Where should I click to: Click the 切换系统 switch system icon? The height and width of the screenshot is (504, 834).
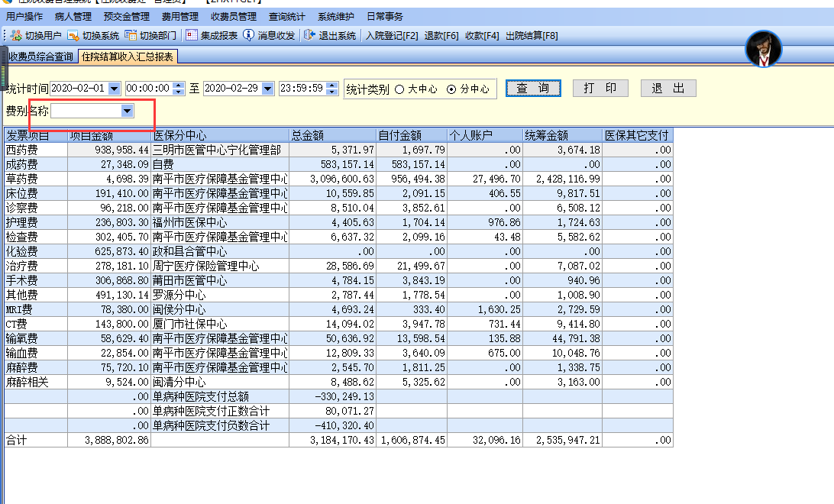[73, 36]
